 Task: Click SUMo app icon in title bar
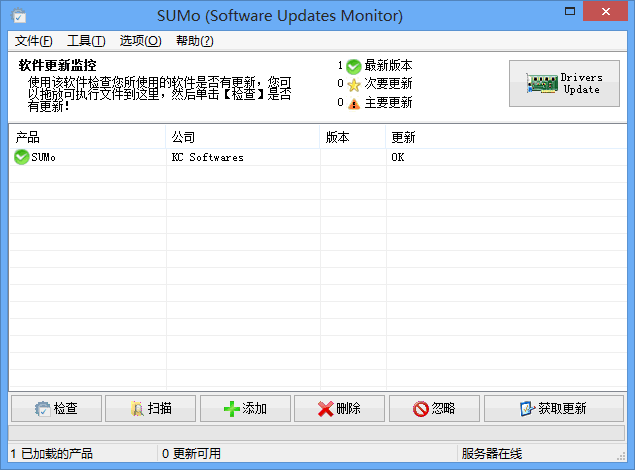(x=19, y=15)
